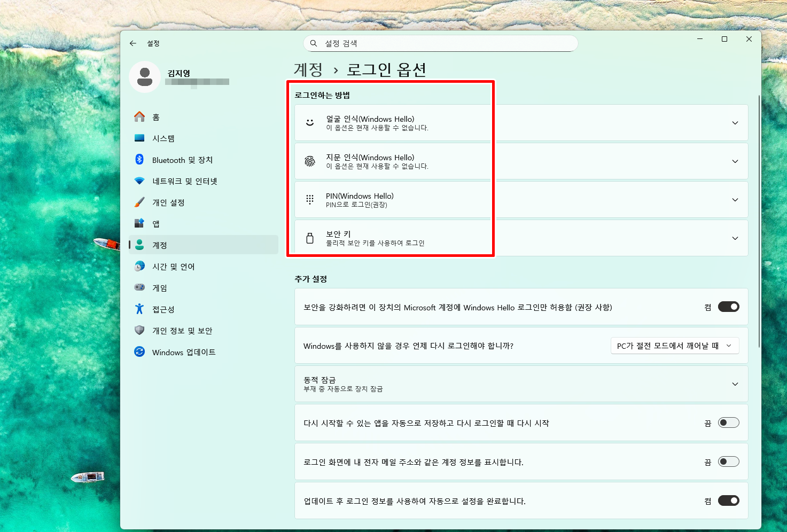
Task: Click the search magnifier icon
Action: click(x=314, y=43)
